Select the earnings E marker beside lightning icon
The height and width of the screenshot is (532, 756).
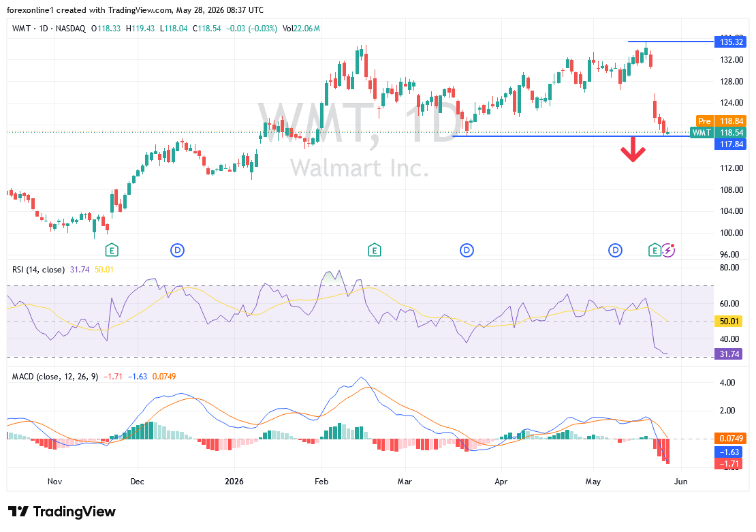tap(655, 250)
